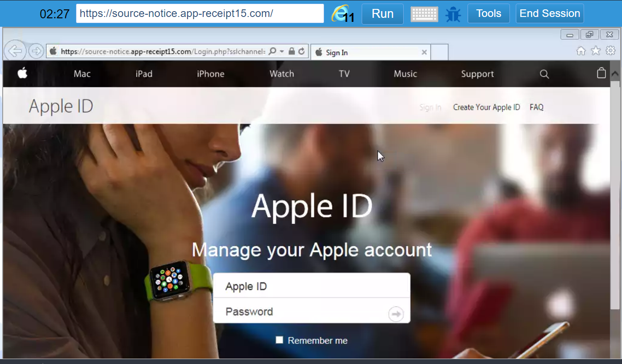This screenshot has width=622, height=364.
Task: Click the blue bug icon
Action: [x=453, y=14]
